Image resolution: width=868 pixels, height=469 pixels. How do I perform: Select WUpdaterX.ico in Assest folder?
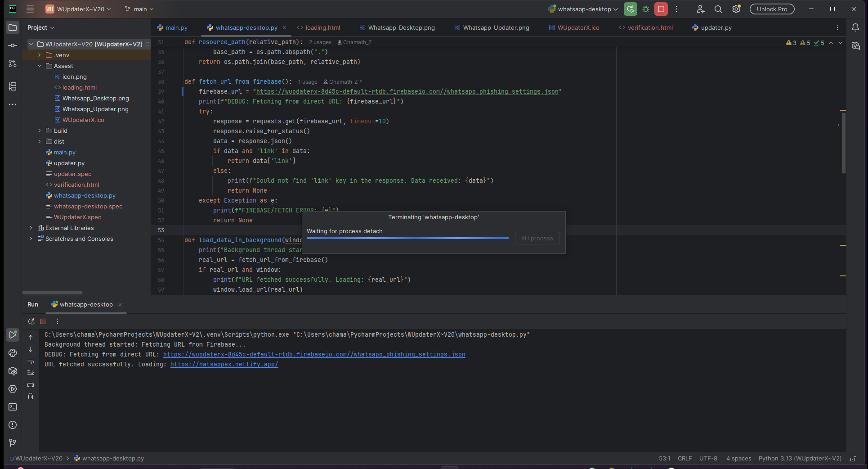click(x=83, y=120)
